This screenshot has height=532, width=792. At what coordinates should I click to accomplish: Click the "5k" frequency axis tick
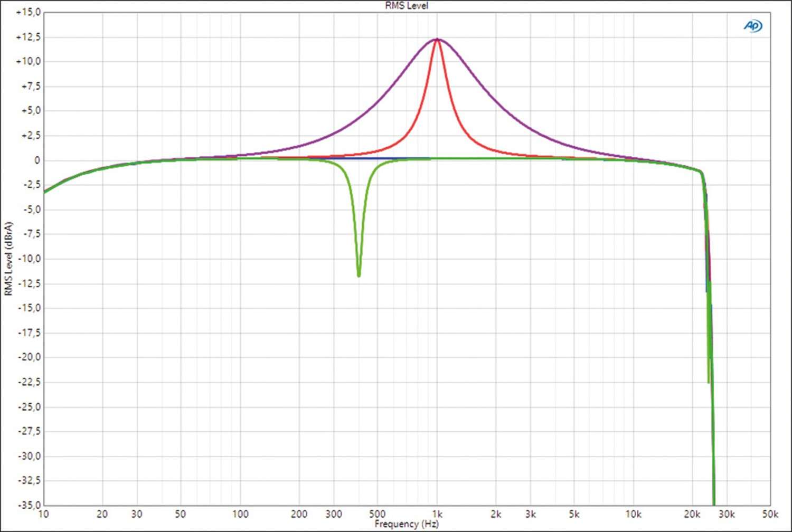(574, 514)
